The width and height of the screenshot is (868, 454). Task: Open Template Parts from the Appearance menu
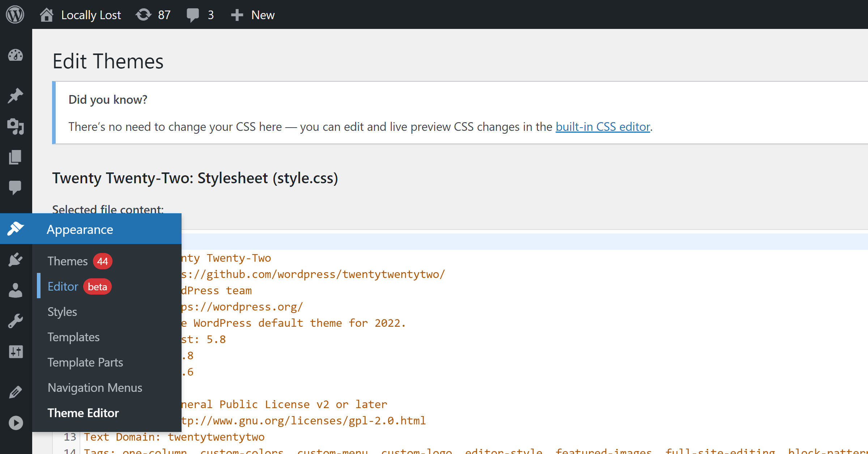pyautogui.click(x=85, y=362)
